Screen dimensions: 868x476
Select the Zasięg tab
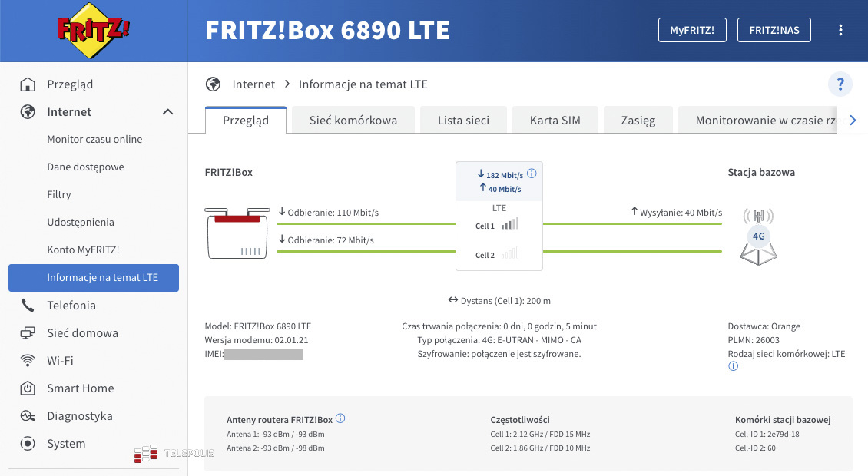click(x=638, y=121)
